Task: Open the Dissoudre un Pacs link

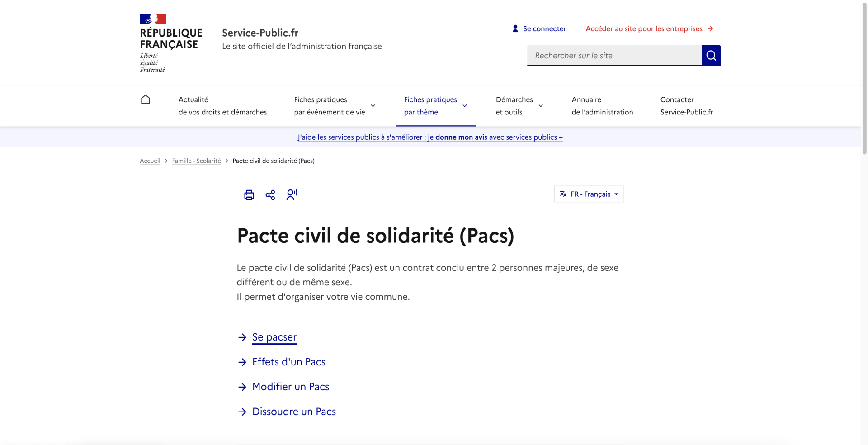Action: 294,412
